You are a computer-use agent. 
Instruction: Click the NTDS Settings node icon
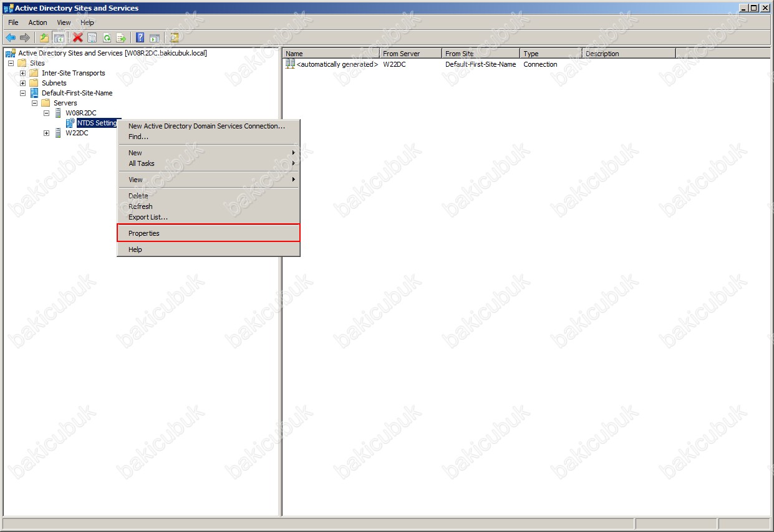click(x=70, y=123)
